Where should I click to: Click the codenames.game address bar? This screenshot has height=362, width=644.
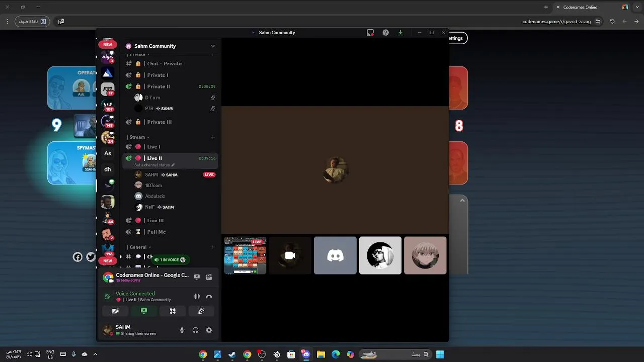pos(556,22)
